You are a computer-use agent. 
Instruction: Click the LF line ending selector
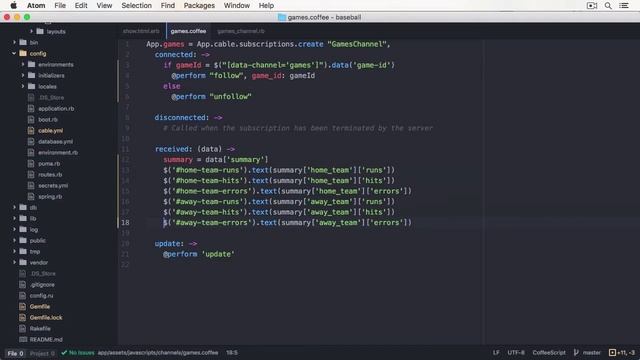(x=496, y=352)
